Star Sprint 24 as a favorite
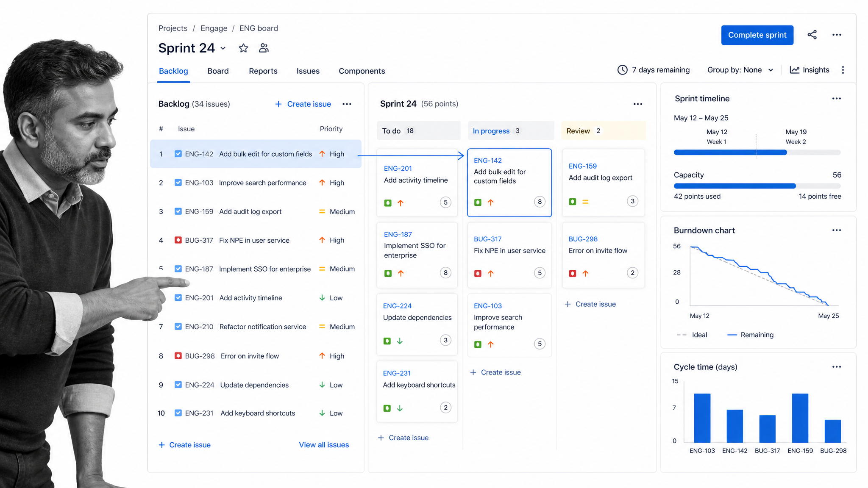This screenshot has width=868, height=488. coord(243,48)
